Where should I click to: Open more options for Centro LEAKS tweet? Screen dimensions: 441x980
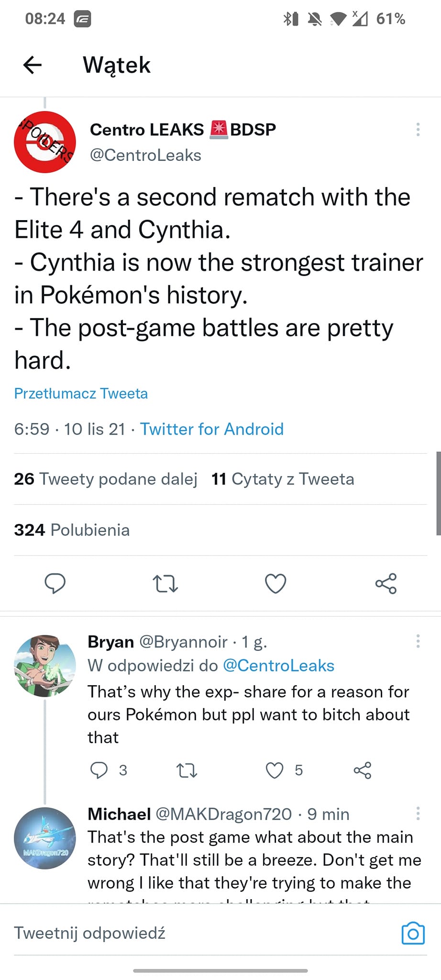pos(418,129)
